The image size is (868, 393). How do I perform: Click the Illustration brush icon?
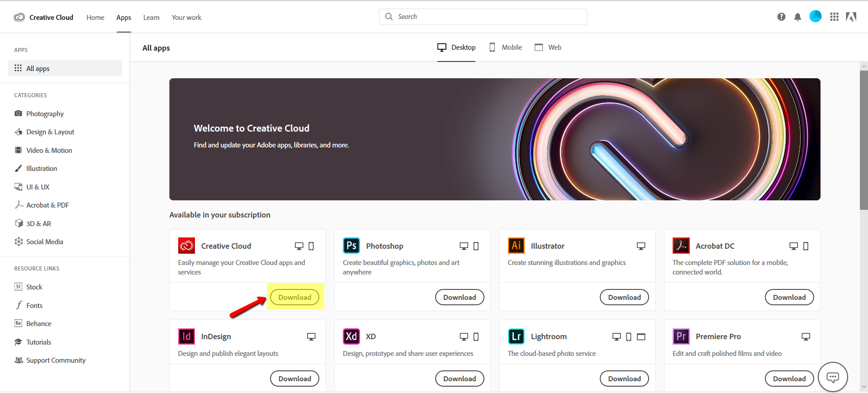(18, 168)
